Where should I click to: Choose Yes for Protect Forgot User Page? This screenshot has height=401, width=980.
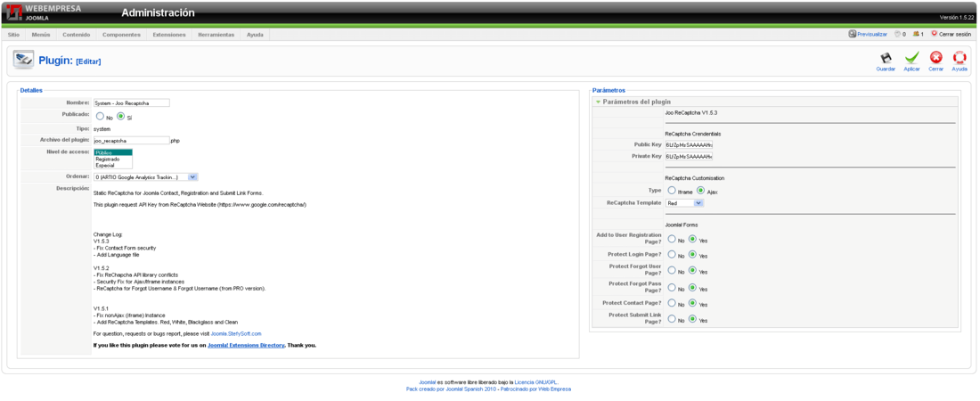[x=692, y=271]
